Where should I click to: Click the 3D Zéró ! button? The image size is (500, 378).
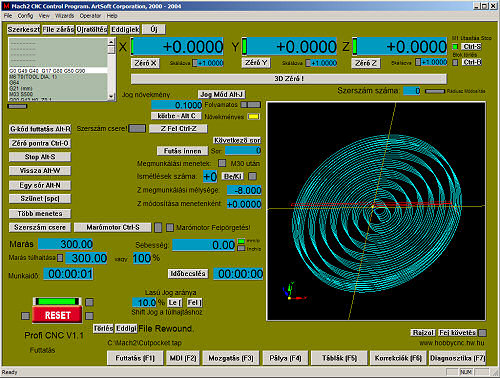(289, 79)
